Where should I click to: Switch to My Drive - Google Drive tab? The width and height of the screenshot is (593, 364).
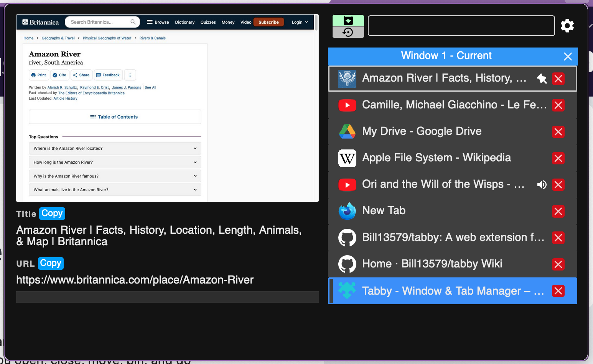click(453, 131)
